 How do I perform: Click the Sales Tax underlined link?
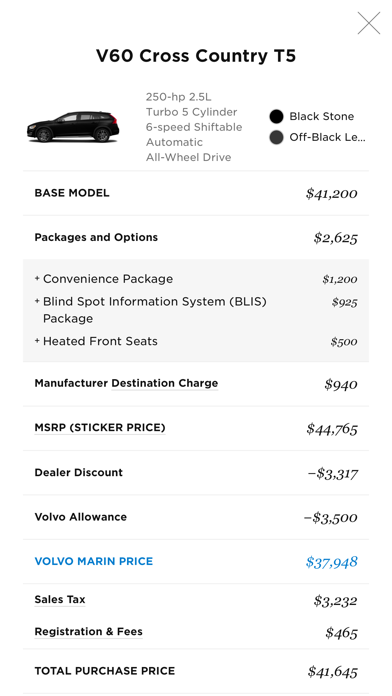(59, 600)
